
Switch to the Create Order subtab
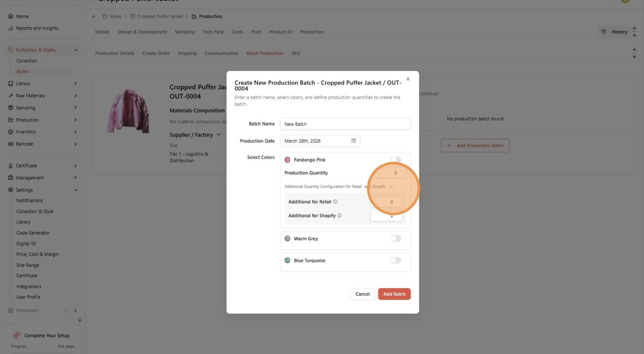(156, 53)
